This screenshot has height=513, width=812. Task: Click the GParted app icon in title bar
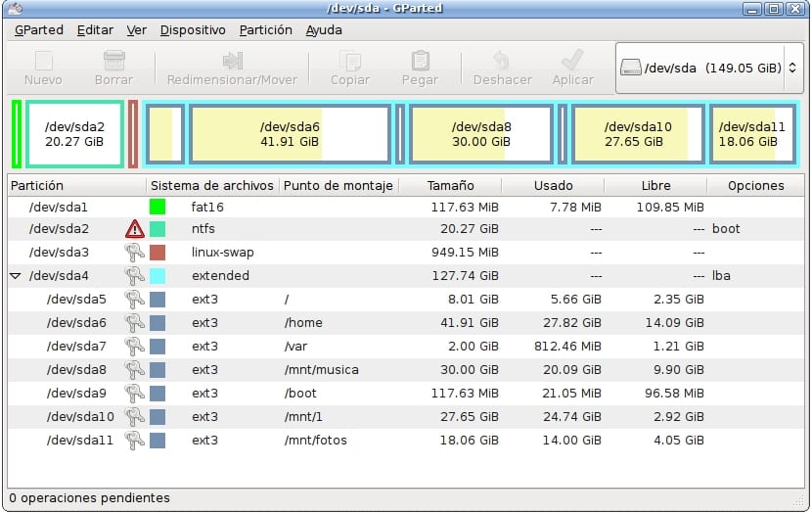[x=16, y=8]
